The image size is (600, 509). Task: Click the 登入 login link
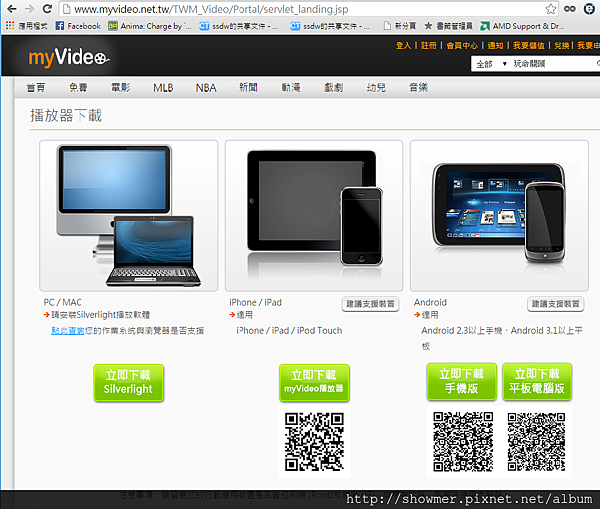click(403, 46)
